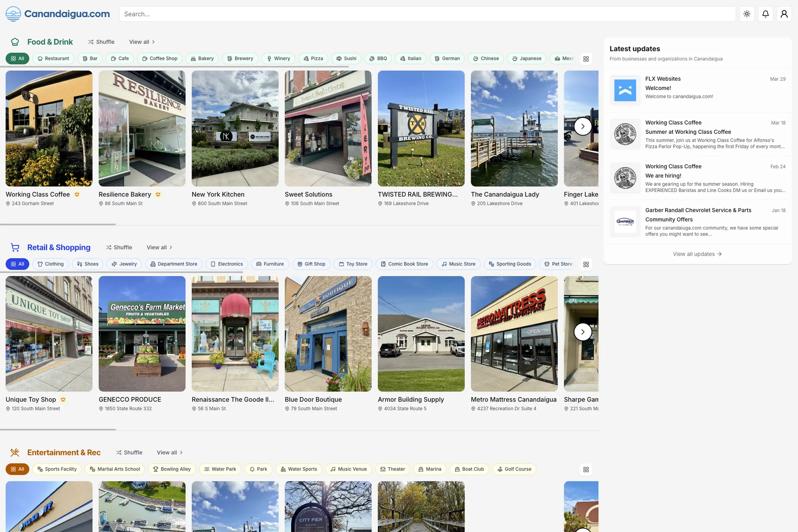Screen dimensions: 798x532
Task: Advance the Food & Drink carousel arrow
Action: (x=583, y=126)
